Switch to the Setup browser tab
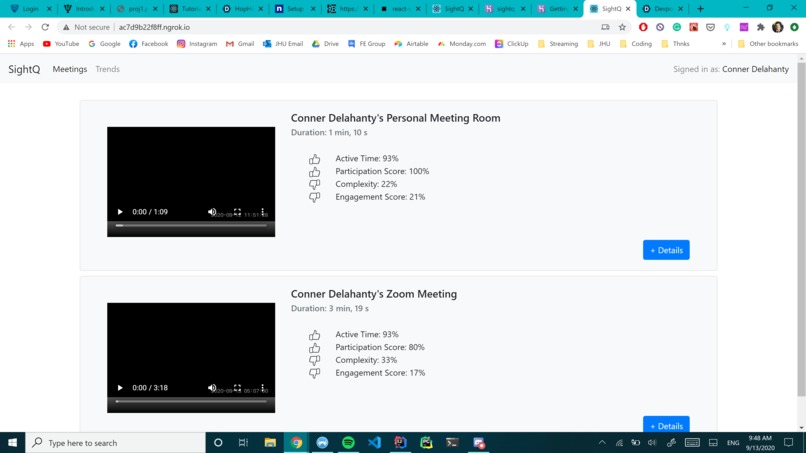This screenshot has height=453, width=806. pyautogui.click(x=295, y=9)
